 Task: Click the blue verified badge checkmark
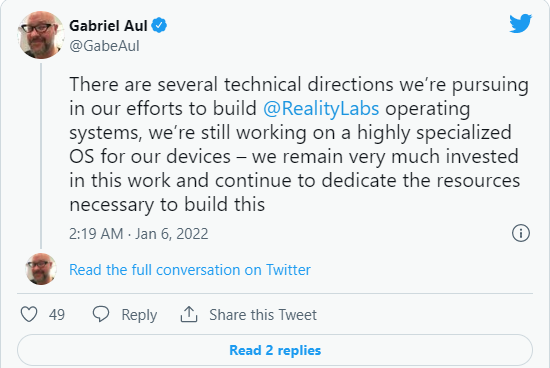click(x=159, y=26)
